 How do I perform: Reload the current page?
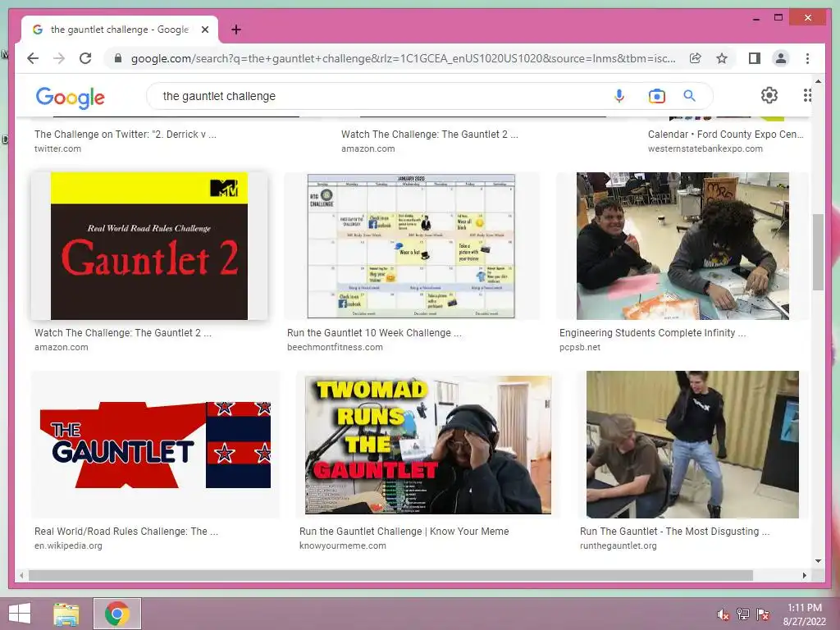click(85, 58)
